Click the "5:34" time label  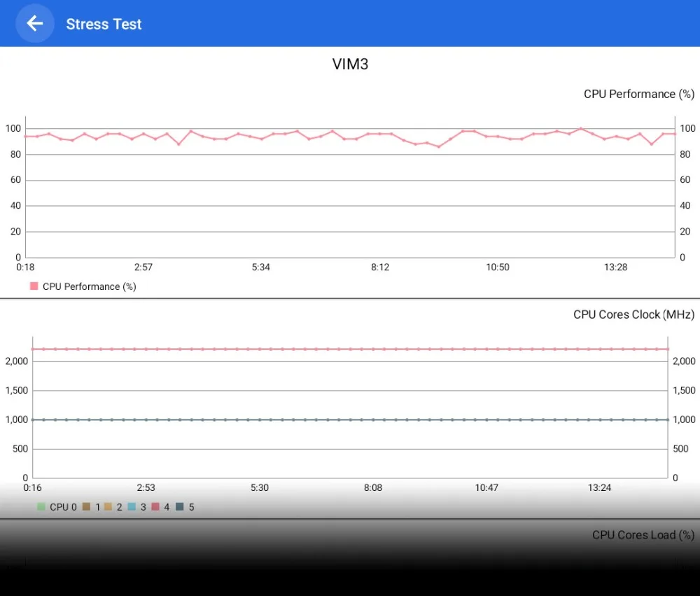pos(260,267)
